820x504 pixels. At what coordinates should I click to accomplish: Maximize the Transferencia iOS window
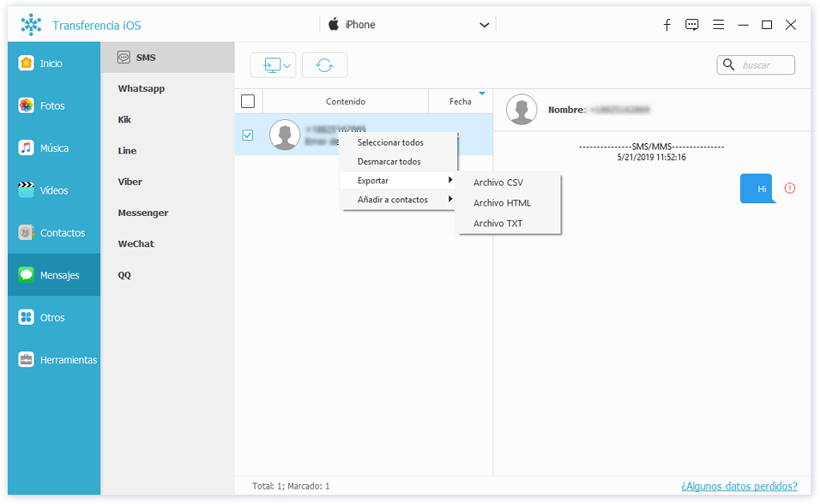pyautogui.click(x=766, y=25)
